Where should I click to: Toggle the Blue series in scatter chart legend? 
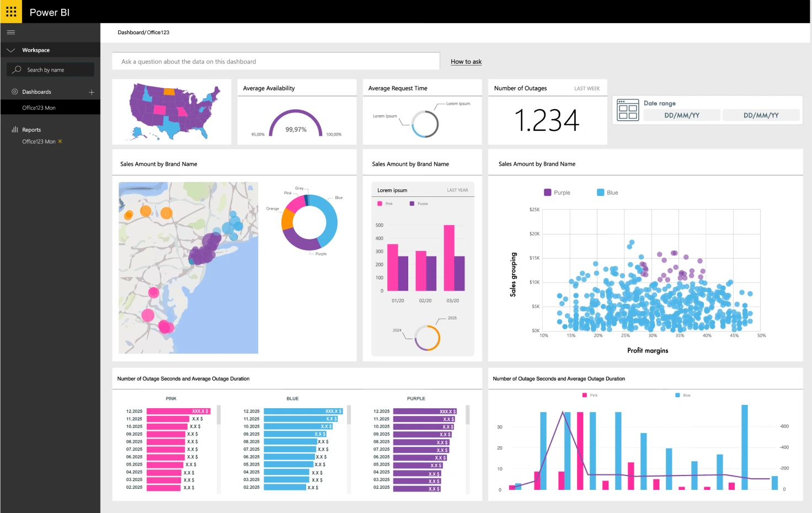(x=599, y=192)
